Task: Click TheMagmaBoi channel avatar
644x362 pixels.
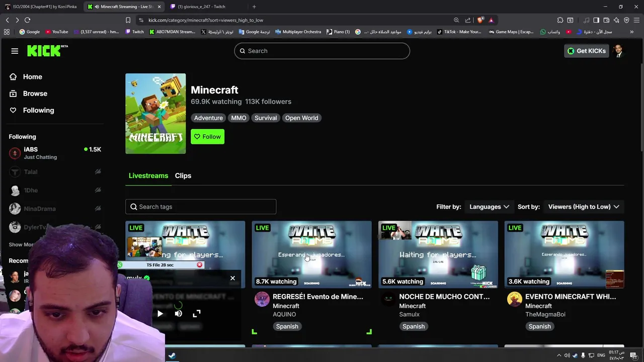Action: [515, 299]
